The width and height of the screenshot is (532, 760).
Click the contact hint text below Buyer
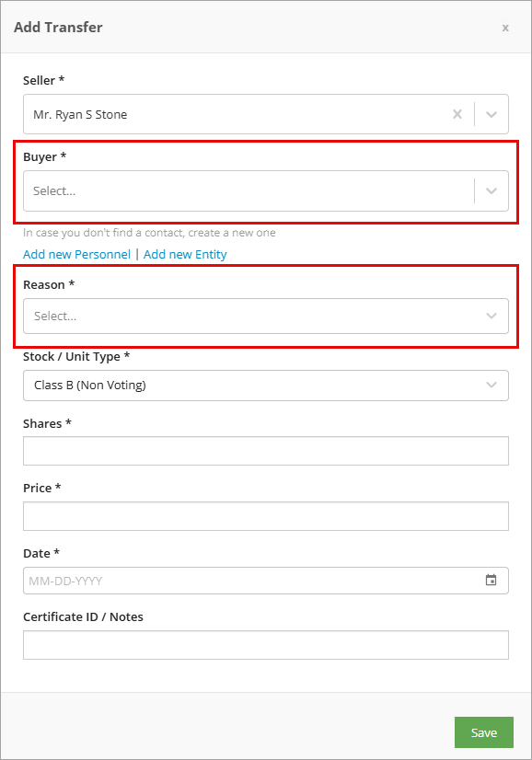149,233
